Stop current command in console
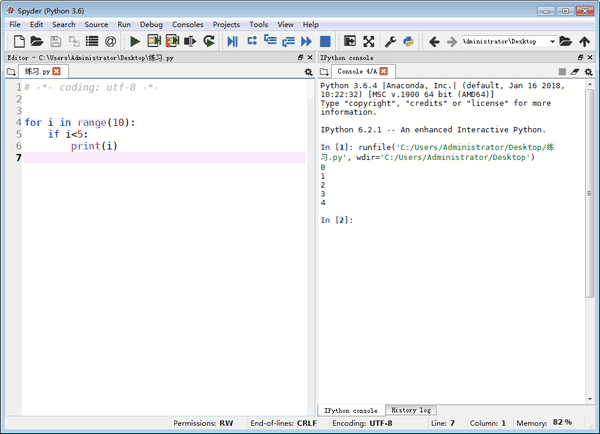The image size is (600, 434). (x=562, y=72)
